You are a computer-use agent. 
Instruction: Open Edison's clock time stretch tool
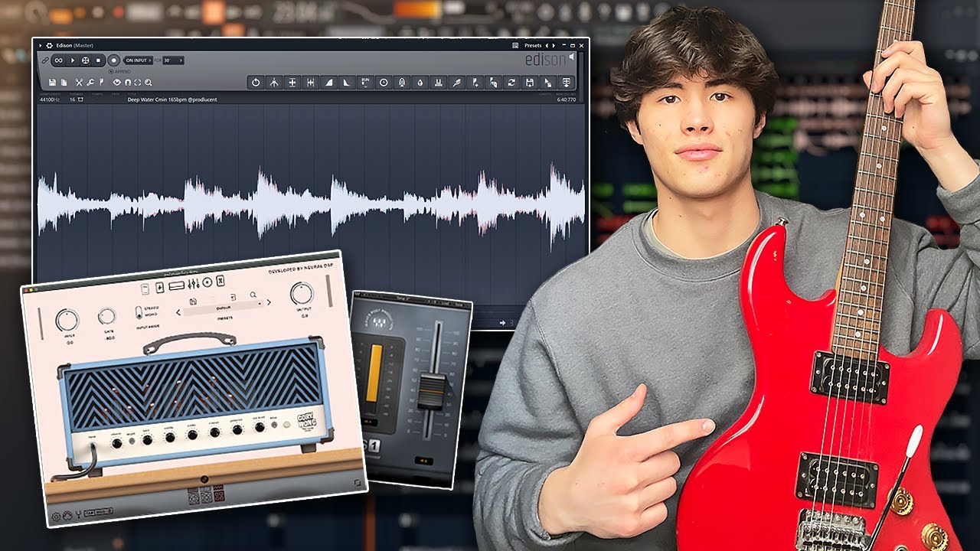coord(384,82)
